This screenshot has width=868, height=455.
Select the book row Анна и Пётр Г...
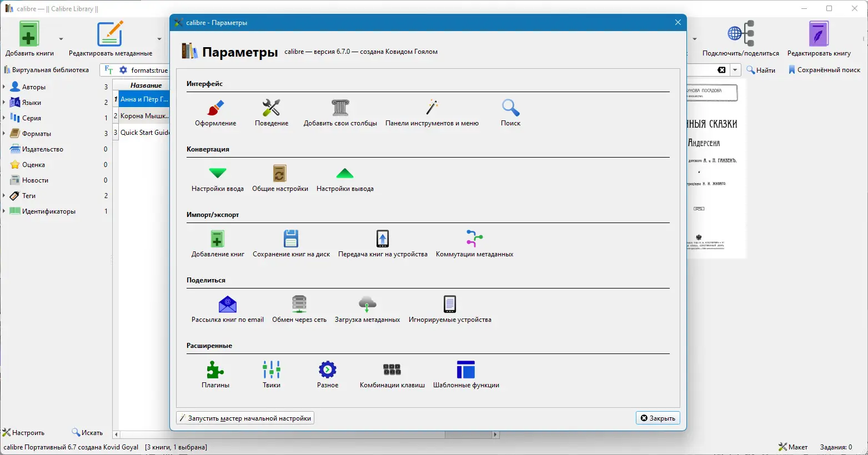[144, 99]
